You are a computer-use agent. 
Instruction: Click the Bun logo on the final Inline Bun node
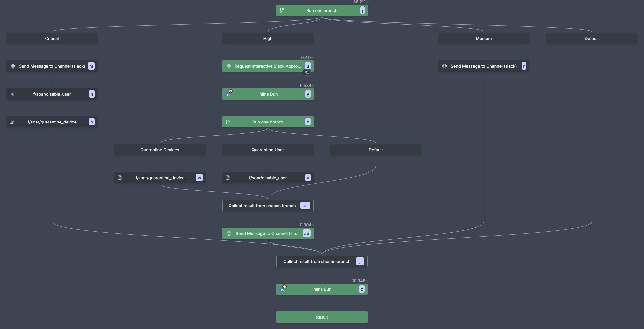click(x=285, y=286)
